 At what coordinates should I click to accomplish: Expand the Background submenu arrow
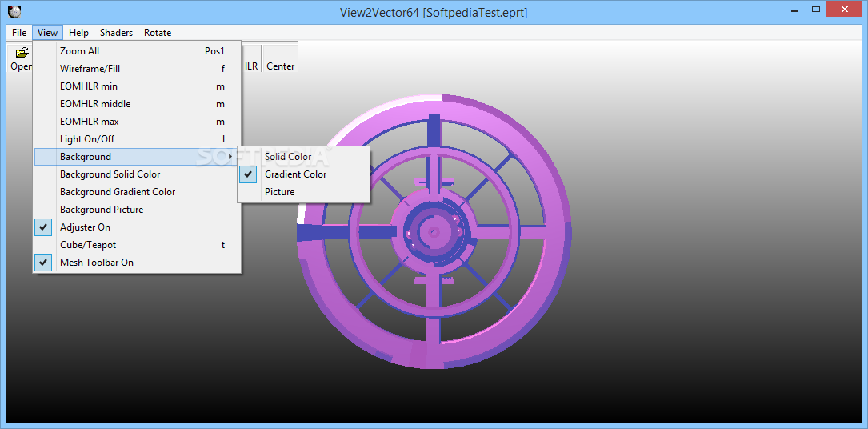[x=230, y=157]
